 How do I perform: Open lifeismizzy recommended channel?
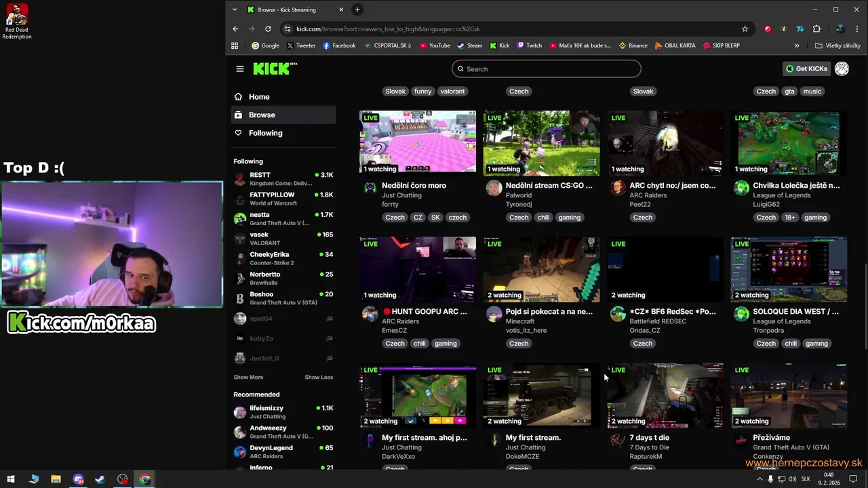click(283, 412)
